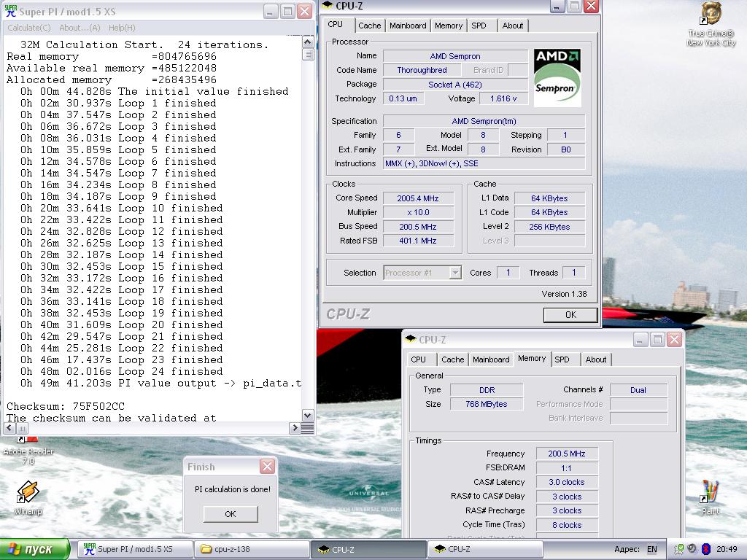Activate the first CPU-Z taskbar button
Viewport: 747px width, 560px height.
click(x=369, y=549)
